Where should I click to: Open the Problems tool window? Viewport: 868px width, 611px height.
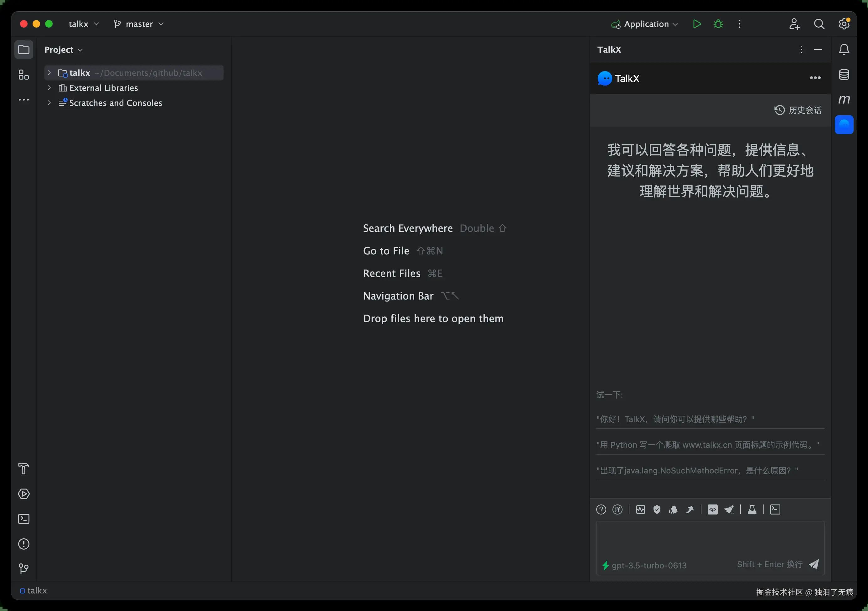(x=23, y=544)
